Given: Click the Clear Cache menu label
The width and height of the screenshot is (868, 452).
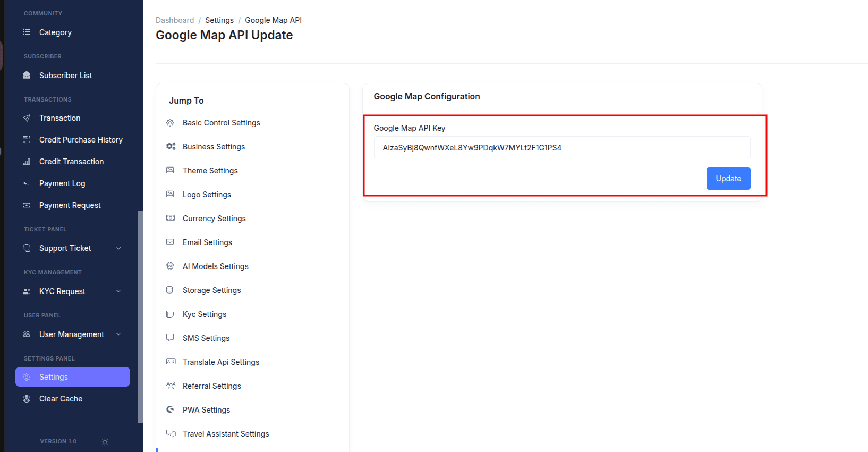Looking at the screenshot, I should 61,399.
